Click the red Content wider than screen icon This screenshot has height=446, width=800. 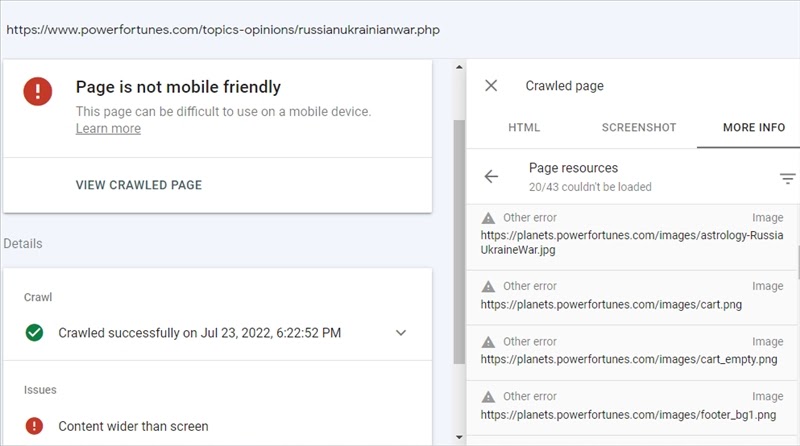point(35,426)
